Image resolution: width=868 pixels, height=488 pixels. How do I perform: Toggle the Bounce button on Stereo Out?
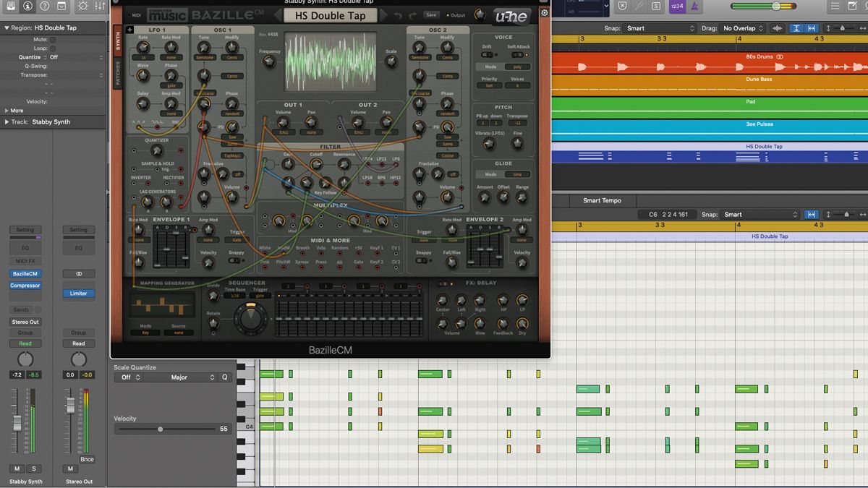(86, 458)
